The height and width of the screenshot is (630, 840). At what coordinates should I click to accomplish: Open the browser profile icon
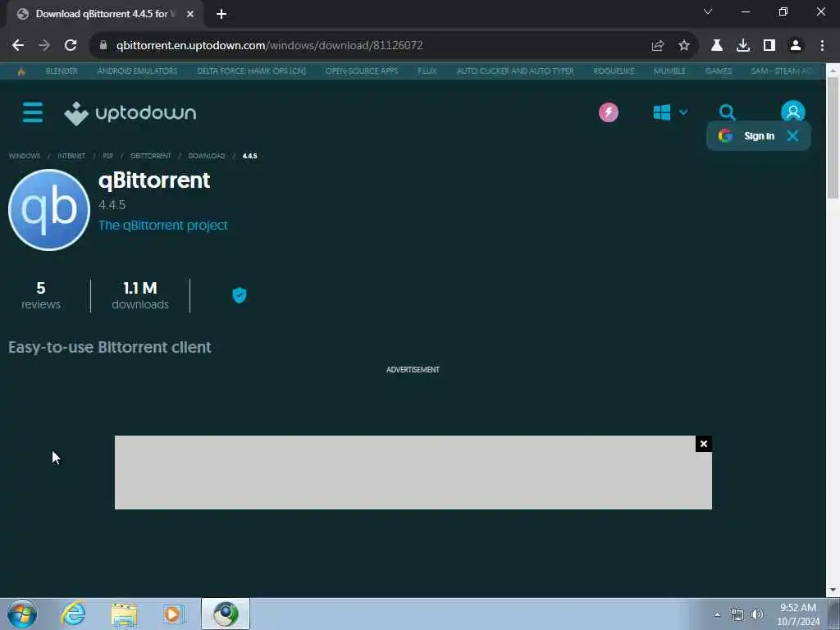(x=796, y=46)
